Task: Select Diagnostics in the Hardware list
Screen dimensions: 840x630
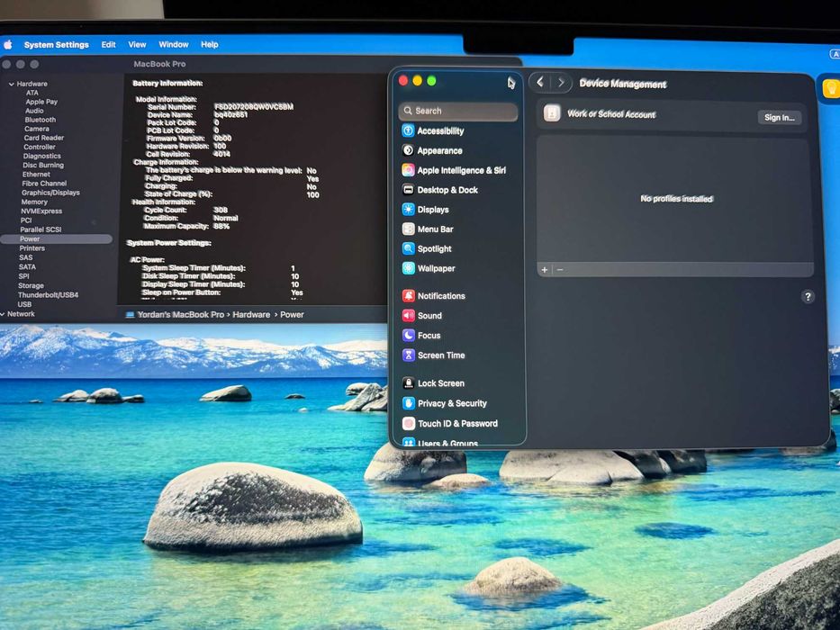Action: coord(41,156)
